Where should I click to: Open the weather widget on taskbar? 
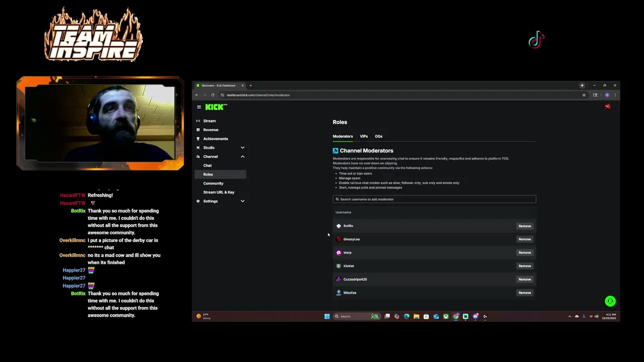pos(204,316)
